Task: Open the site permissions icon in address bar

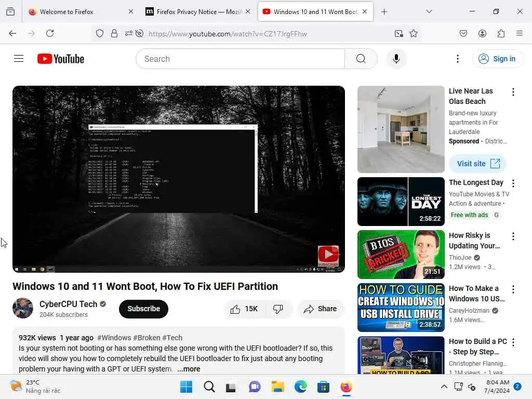Action: (129, 33)
